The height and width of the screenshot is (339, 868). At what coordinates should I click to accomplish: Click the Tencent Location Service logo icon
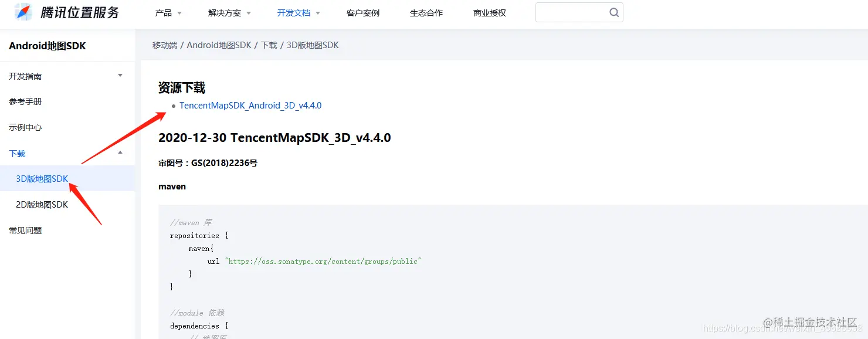23,12
